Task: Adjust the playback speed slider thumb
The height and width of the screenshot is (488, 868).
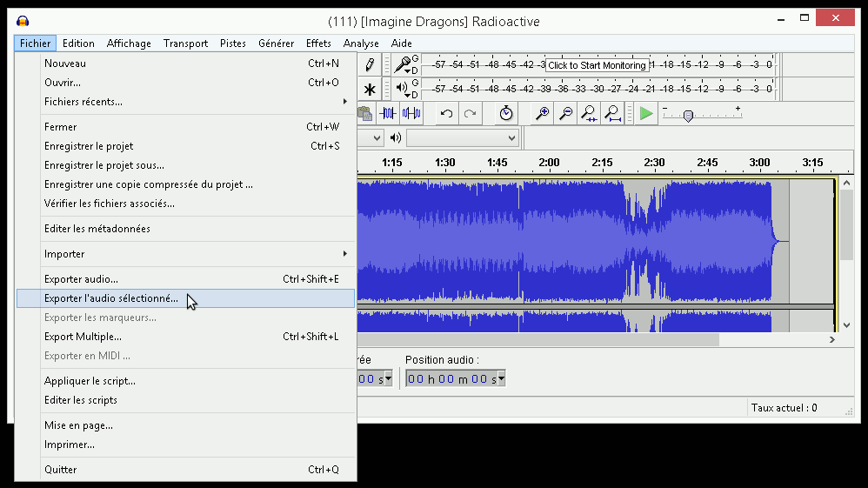Action: (x=688, y=116)
